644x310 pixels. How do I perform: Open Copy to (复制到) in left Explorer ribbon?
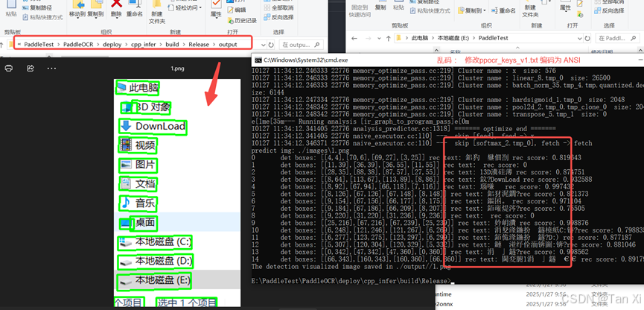pos(96,9)
